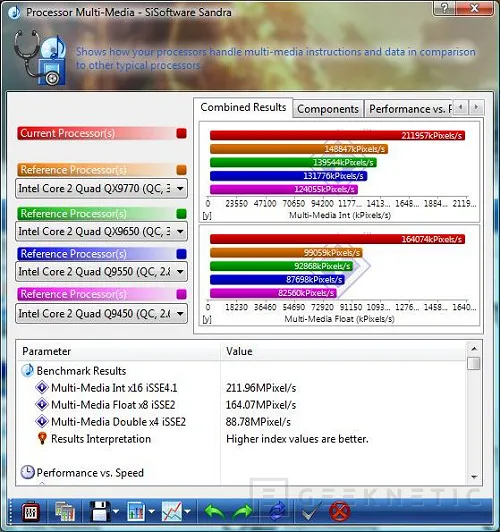The image size is (500, 532).
Task: Click the Multi-Media Double x4 diamond icon
Action: (x=42, y=421)
